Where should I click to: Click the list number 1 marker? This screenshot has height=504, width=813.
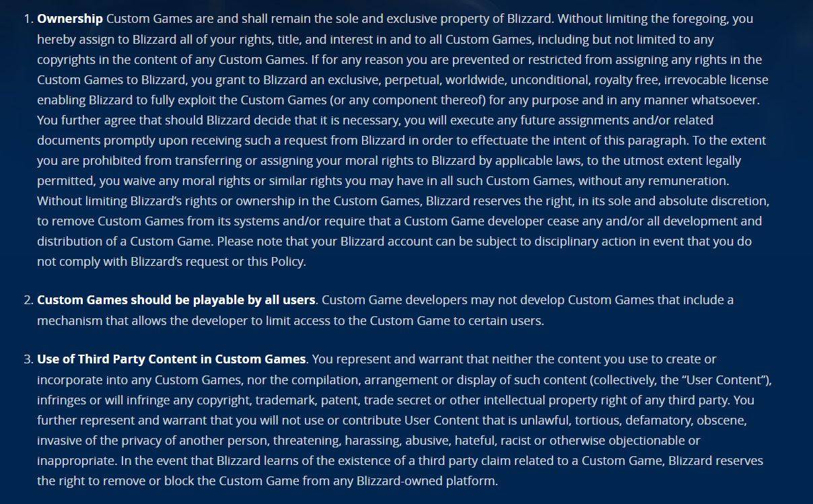[x=28, y=19]
